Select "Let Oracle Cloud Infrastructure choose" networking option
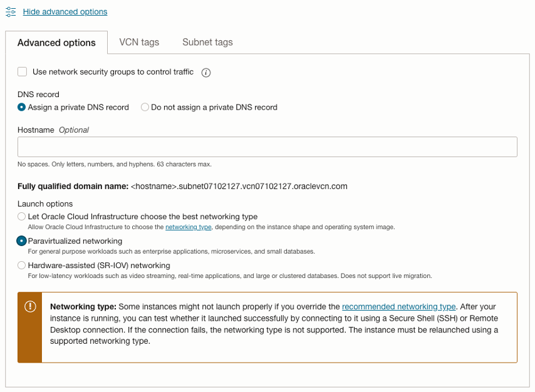This screenshot has width=535, height=392. pos(21,217)
